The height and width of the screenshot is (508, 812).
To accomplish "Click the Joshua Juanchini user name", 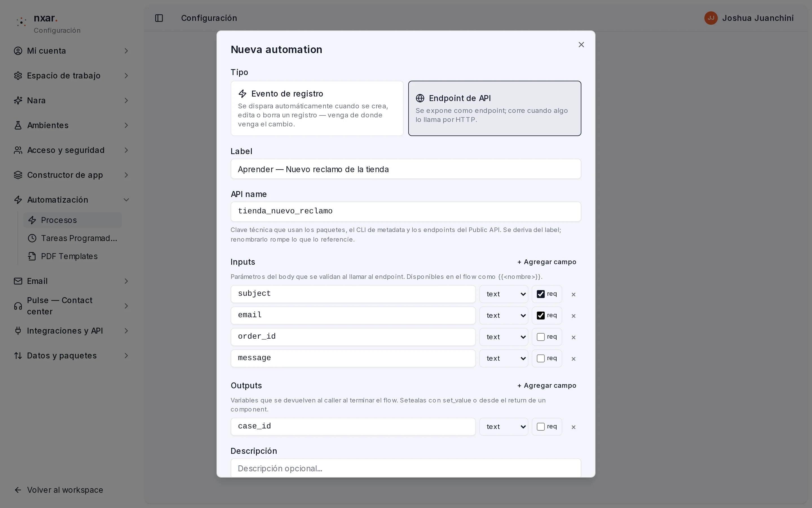I will pyautogui.click(x=758, y=18).
